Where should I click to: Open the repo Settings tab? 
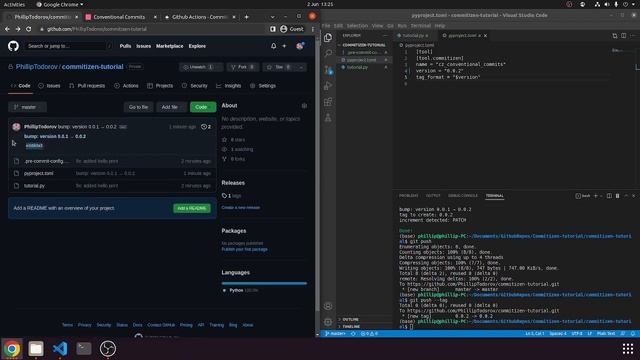pyautogui.click(x=263, y=86)
